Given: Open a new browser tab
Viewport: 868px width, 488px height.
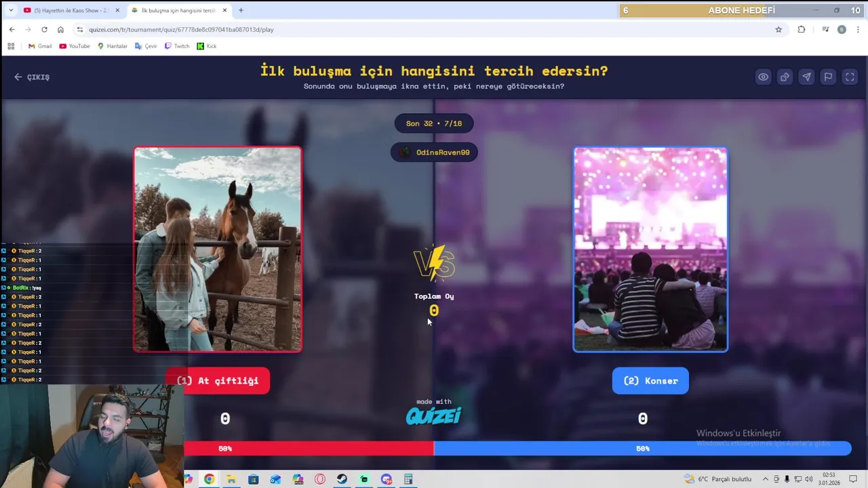Looking at the screenshot, I should click(241, 10).
